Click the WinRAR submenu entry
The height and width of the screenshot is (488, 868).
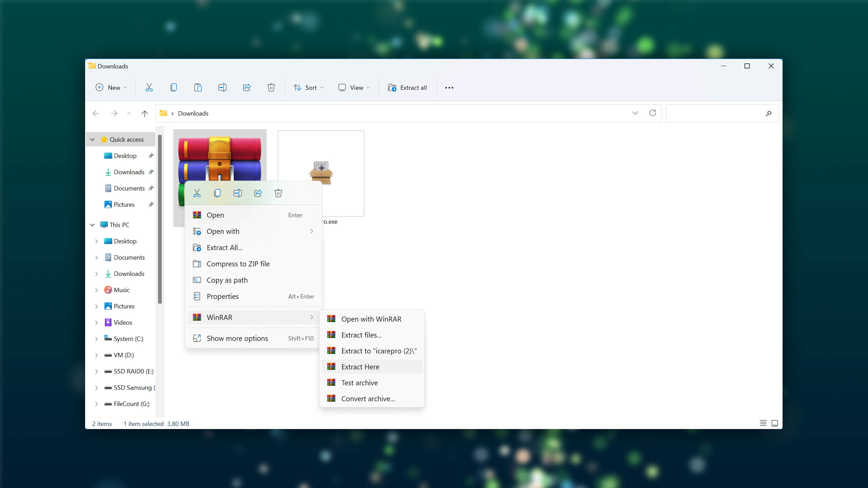point(253,318)
